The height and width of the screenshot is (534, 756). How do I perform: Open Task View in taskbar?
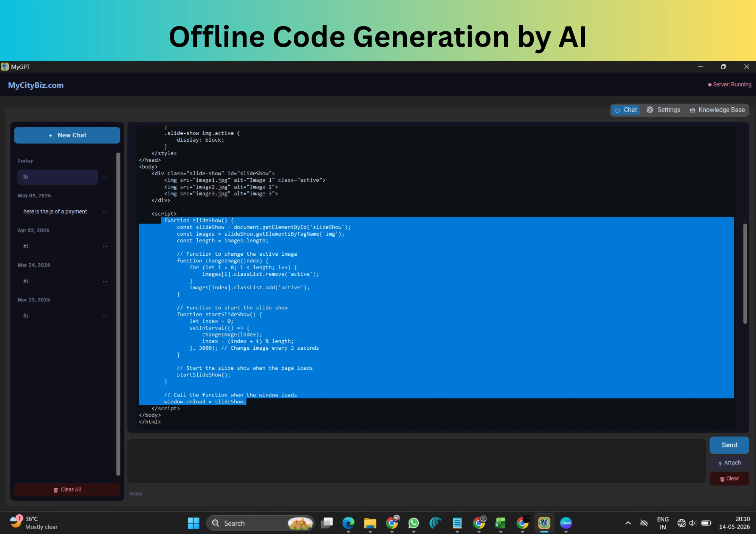[327, 523]
